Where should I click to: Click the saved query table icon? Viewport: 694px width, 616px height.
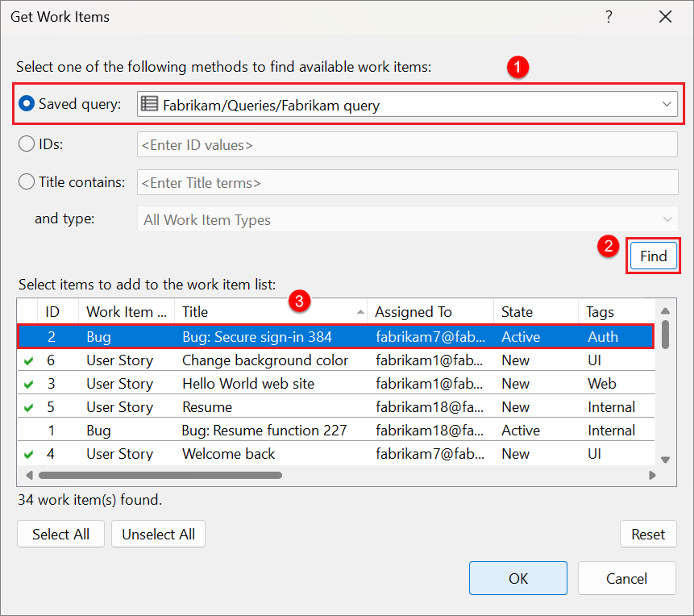click(x=149, y=104)
